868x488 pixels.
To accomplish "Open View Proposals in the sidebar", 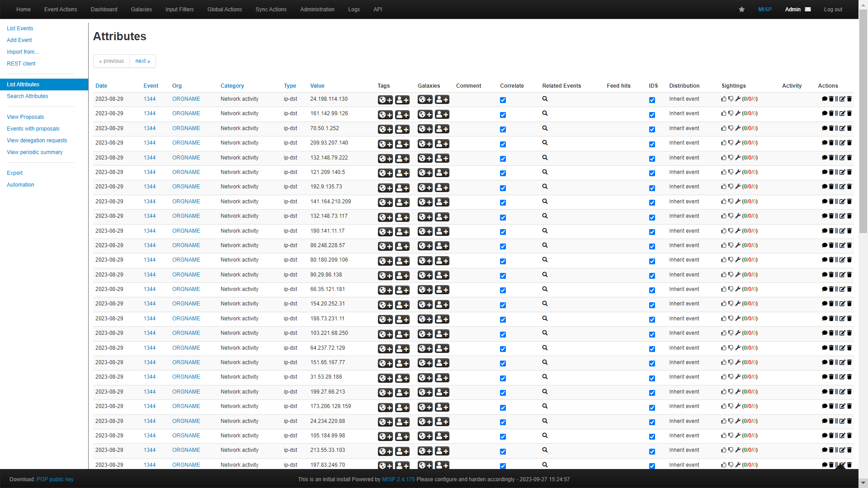I will point(25,117).
